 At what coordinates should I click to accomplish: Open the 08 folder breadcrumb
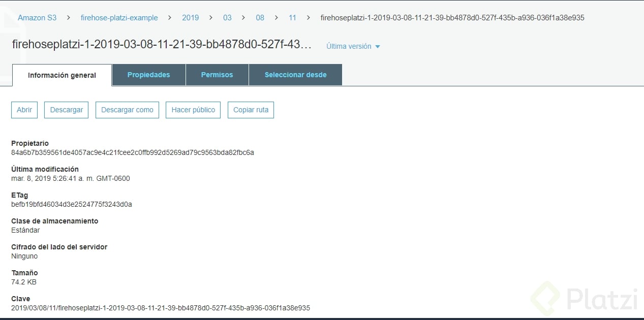[x=260, y=18]
